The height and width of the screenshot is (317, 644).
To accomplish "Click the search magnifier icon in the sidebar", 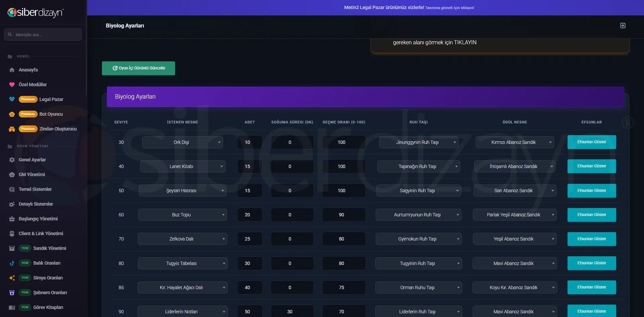I will pos(10,35).
